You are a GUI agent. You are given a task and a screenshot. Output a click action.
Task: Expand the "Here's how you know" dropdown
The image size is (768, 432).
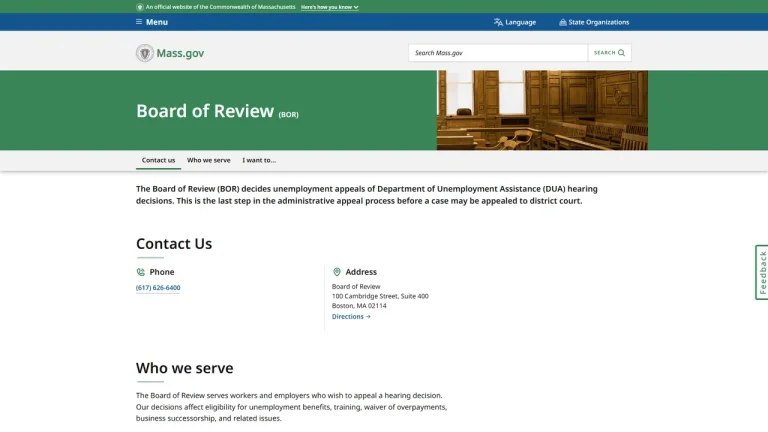point(330,7)
